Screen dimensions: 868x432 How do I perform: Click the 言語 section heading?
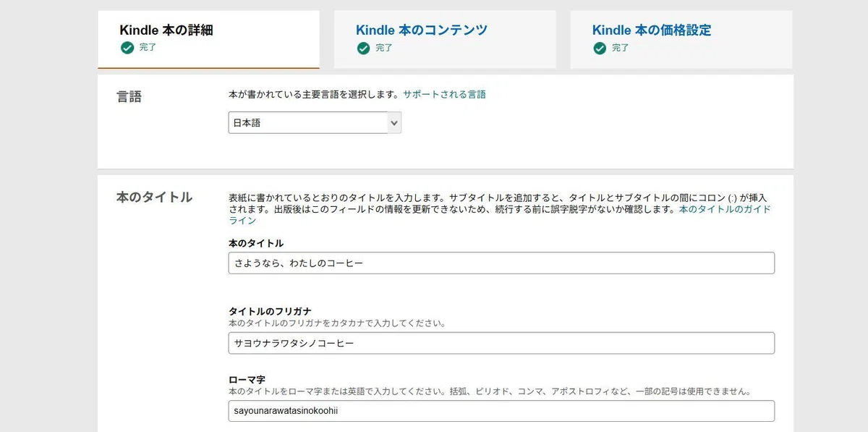(129, 96)
